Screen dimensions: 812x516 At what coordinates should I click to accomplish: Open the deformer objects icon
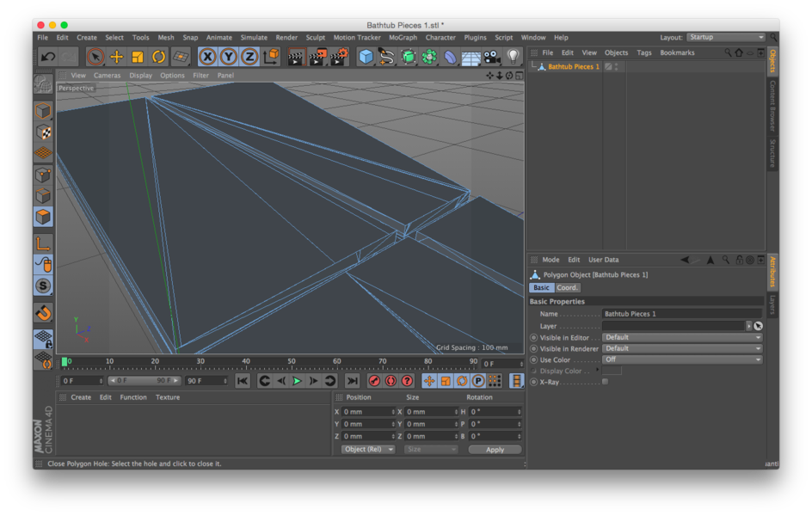tap(450, 57)
